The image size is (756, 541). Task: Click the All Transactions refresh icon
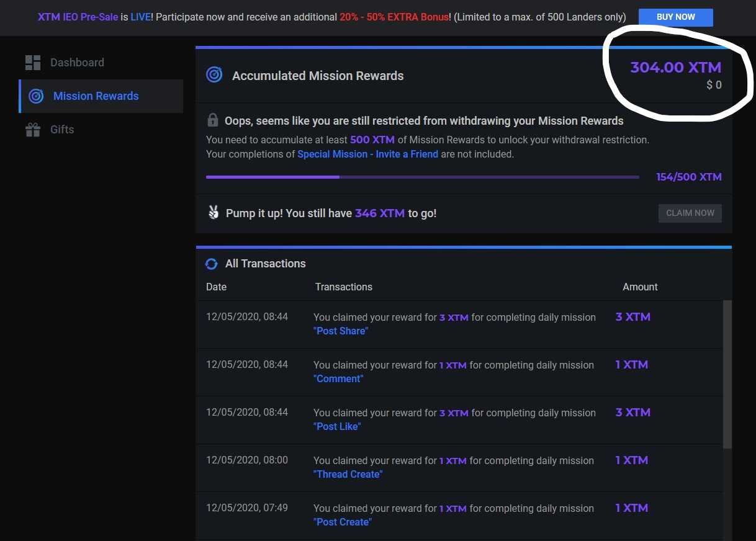tap(212, 264)
